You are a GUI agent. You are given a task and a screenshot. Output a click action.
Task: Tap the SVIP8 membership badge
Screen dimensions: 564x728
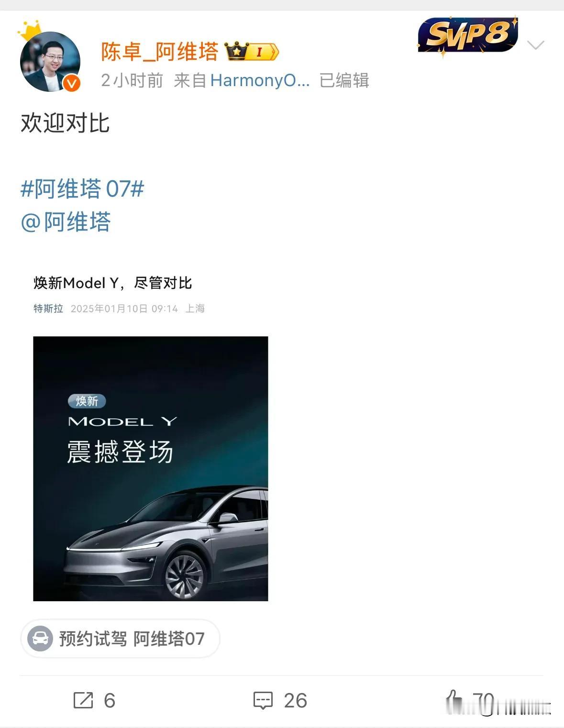tap(468, 35)
